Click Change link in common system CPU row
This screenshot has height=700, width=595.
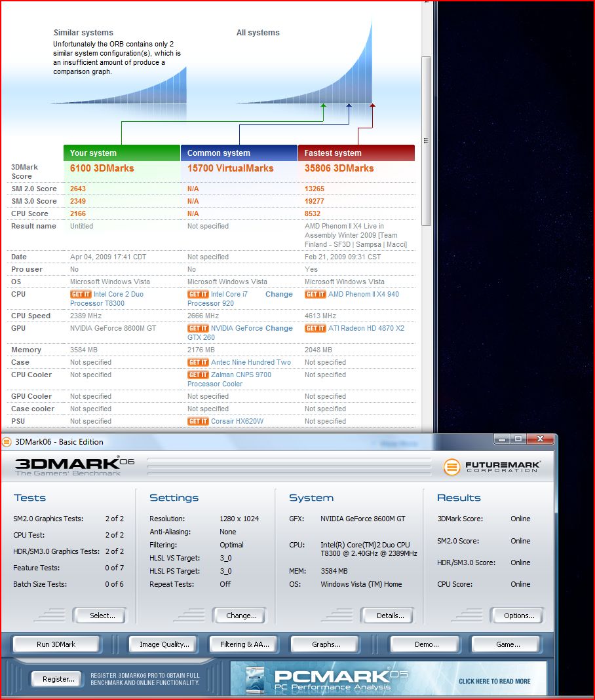[278, 294]
